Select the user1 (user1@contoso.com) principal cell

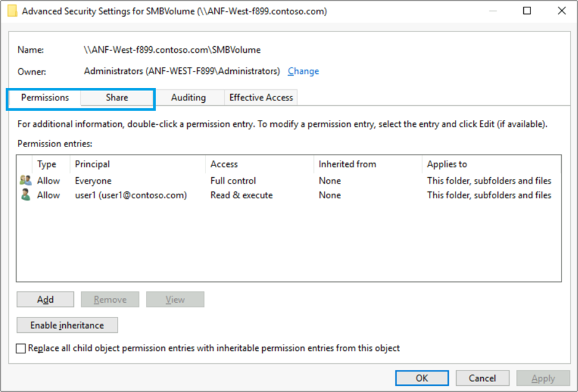[x=131, y=195]
